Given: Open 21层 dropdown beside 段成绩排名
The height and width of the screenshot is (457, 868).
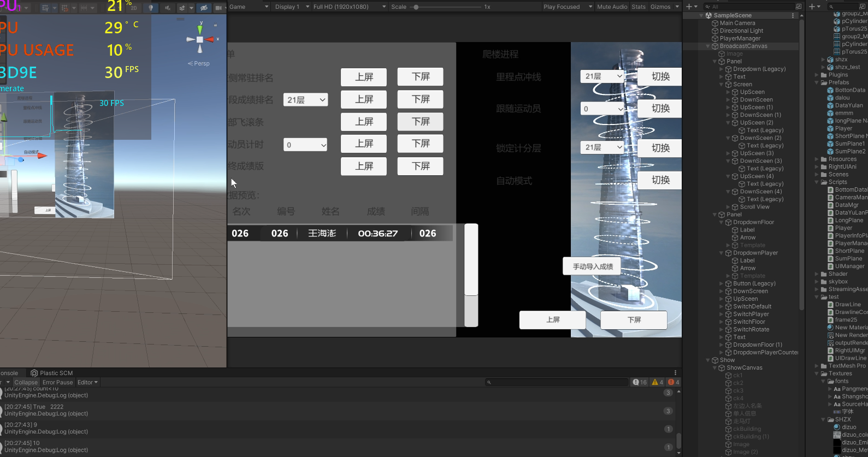Looking at the screenshot, I should tap(305, 100).
